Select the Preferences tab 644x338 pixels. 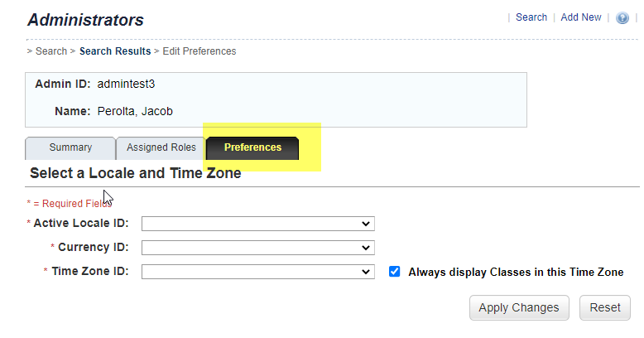pos(252,147)
